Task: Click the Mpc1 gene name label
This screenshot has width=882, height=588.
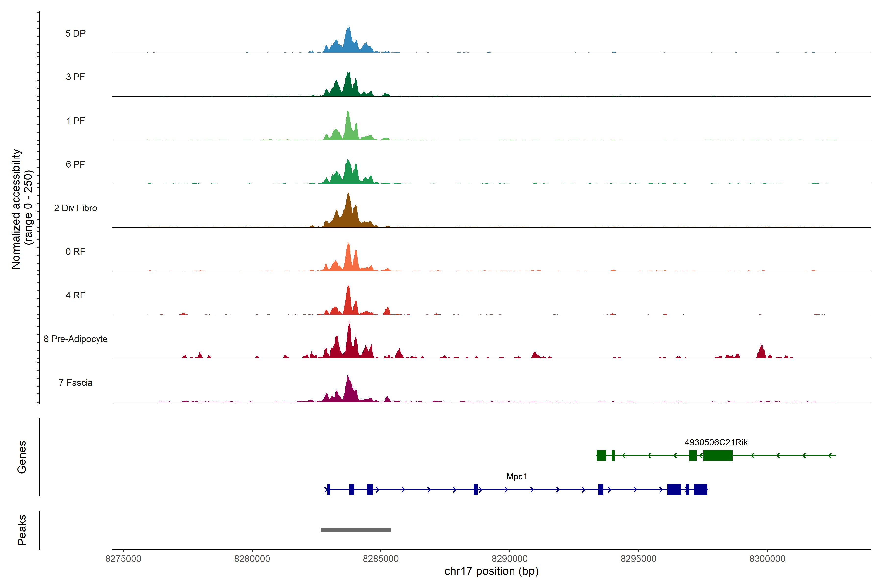Action: pos(516,477)
